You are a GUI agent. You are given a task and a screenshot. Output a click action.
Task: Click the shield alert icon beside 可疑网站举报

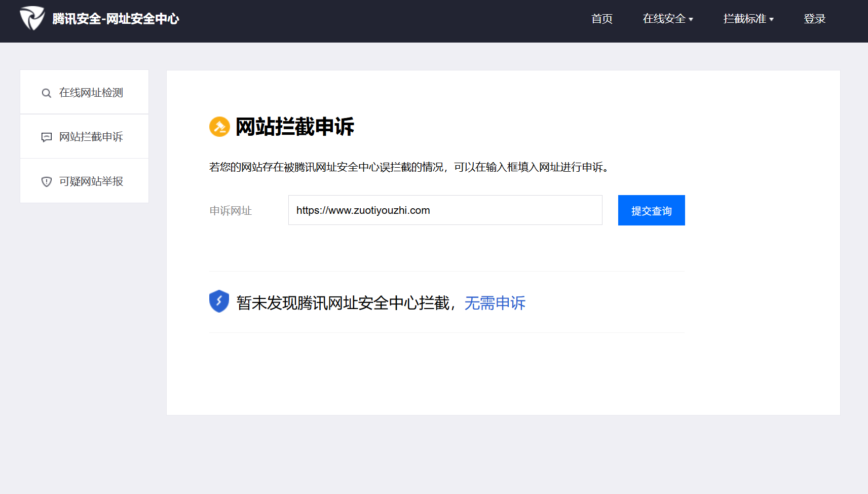[x=47, y=181]
